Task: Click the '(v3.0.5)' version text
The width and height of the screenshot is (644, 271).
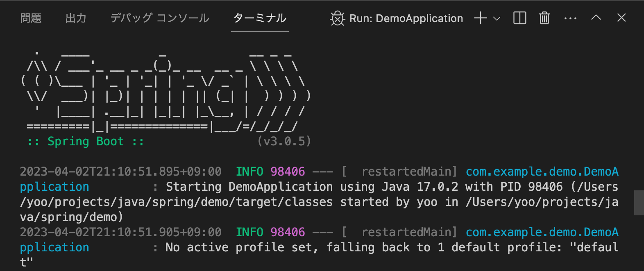Action: click(284, 142)
